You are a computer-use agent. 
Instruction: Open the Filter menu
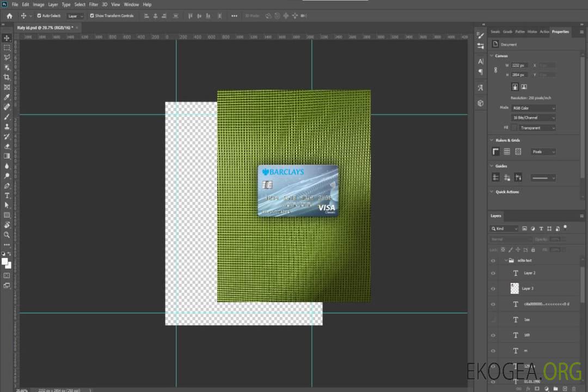[x=94, y=4]
